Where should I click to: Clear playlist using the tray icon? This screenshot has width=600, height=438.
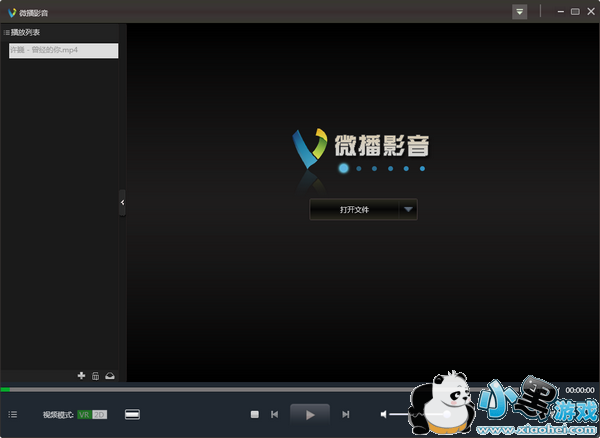[110, 376]
